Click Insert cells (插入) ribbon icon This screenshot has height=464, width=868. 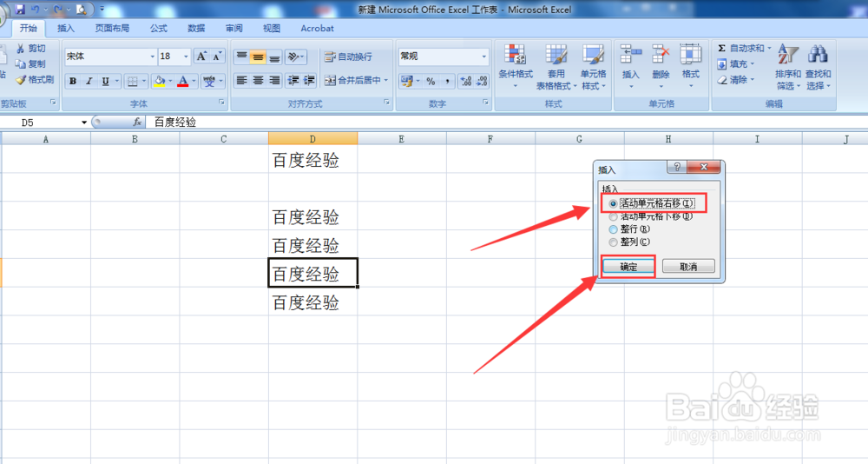click(630, 67)
